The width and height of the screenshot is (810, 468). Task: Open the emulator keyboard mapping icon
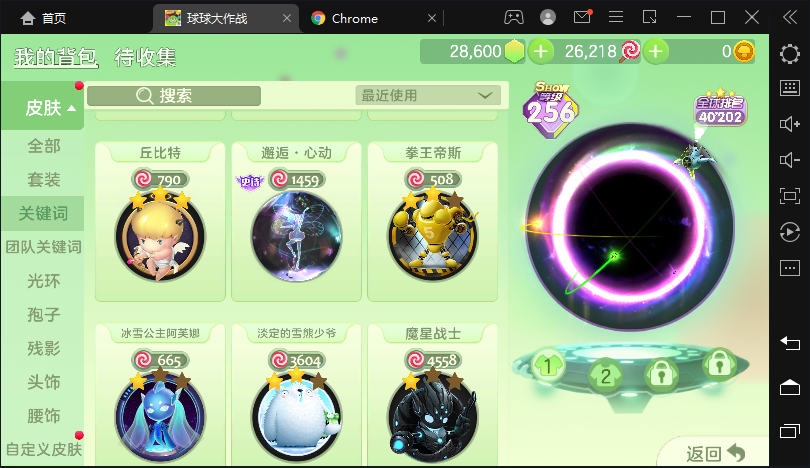pyautogui.click(x=789, y=88)
